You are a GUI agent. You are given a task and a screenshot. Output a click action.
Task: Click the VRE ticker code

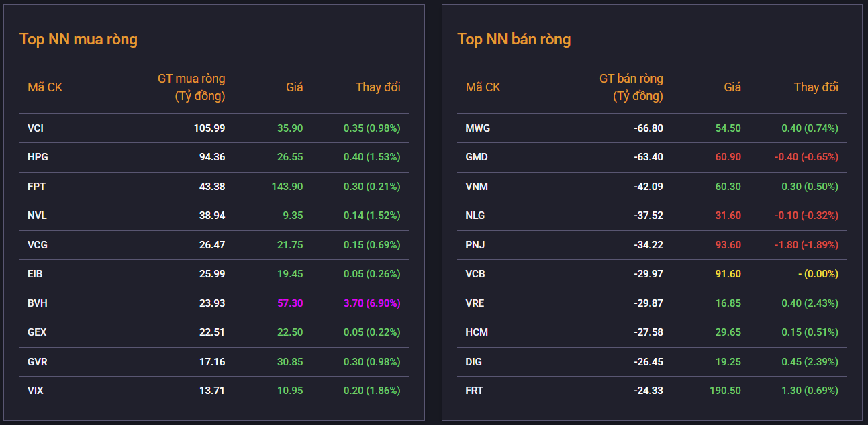pos(475,303)
